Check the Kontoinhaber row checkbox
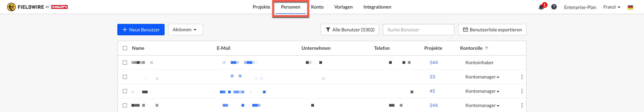644x112 pixels. point(125,63)
